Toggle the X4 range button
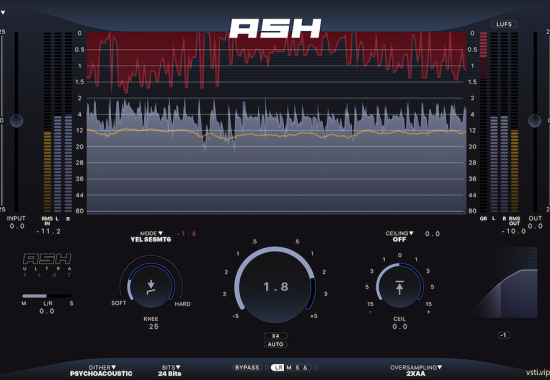 coord(275,336)
